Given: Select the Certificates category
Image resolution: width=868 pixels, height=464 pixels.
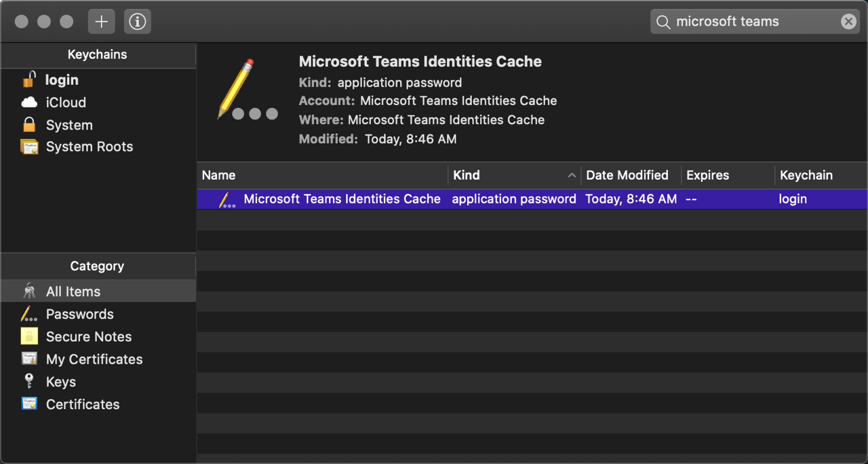Looking at the screenshot, I should pos(82,404).
